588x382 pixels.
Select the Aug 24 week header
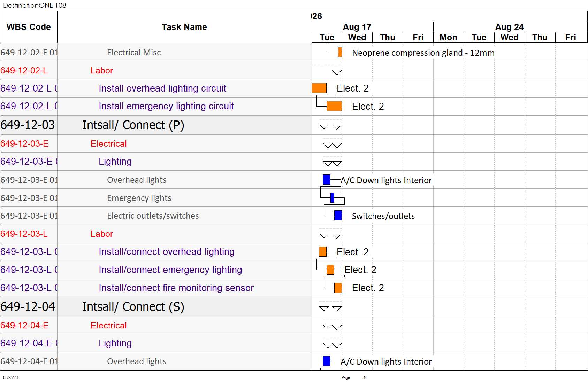tap(509, 27)
